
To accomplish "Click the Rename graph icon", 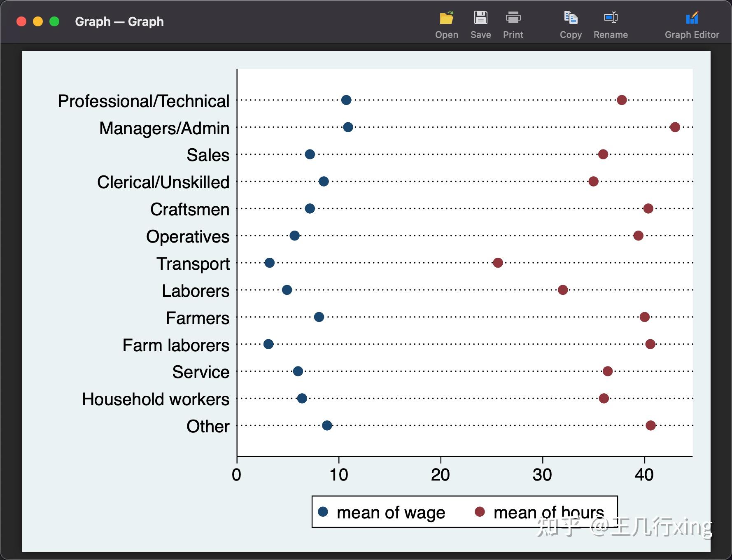I will (611, 19).
